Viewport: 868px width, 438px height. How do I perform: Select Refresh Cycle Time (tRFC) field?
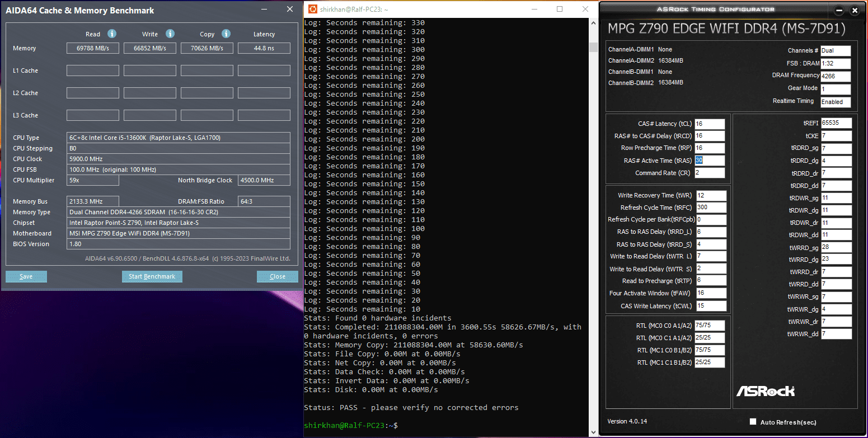[x=711, y=208]
